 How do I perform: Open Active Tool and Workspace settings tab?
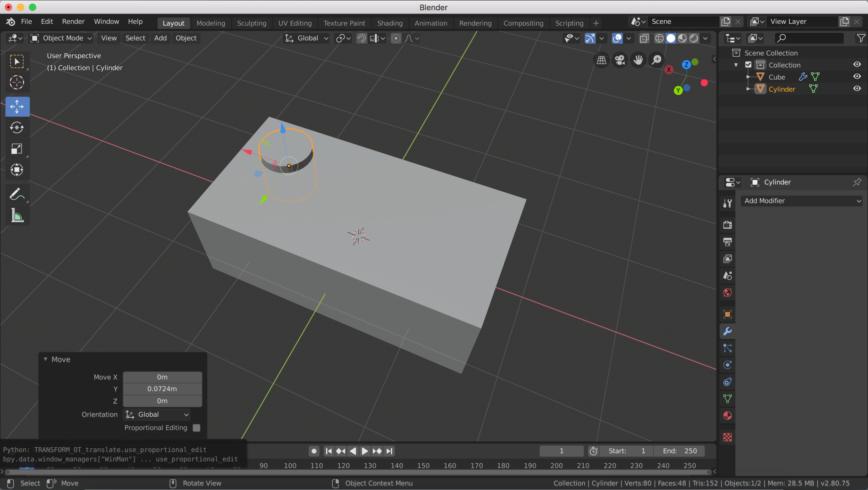[727, 203]
